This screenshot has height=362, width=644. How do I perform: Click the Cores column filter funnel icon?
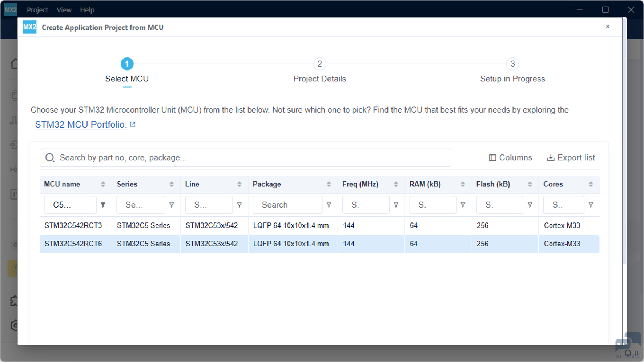(591, 205)
